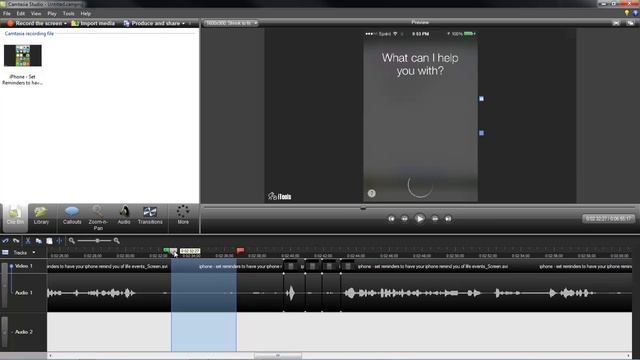The image size is (640, 360).
Task: Click the red selection end marker on timeline
Action: point(240,250)
